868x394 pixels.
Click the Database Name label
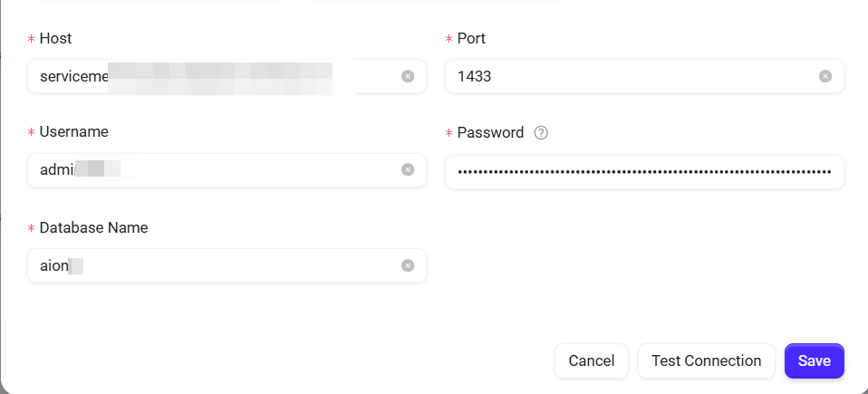(x=93, y=228)
